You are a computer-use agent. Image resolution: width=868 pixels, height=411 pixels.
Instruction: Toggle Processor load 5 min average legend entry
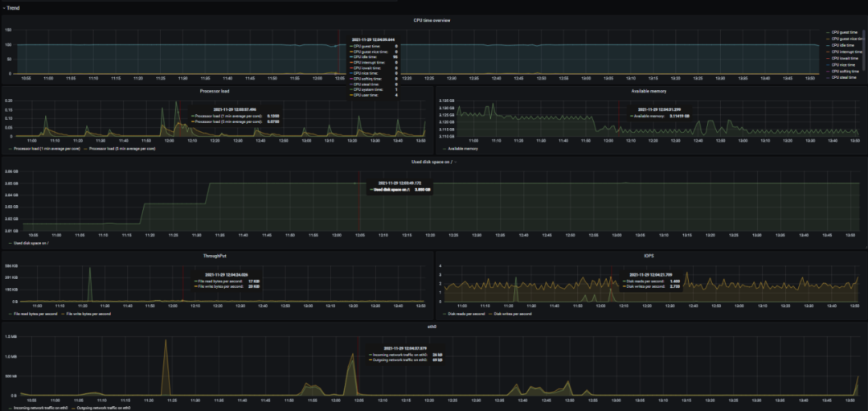[x=121, y=149]
